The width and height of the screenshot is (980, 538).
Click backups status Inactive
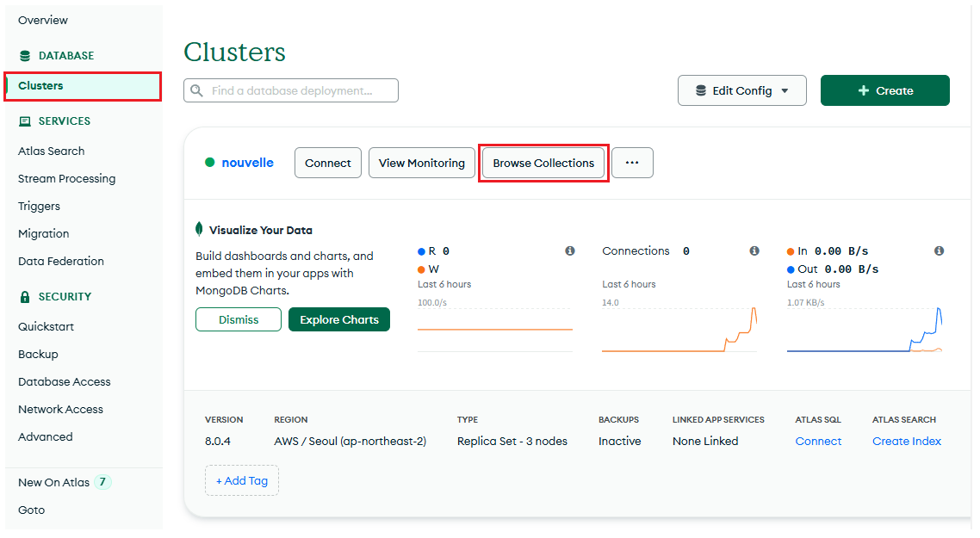tap(619, 441)
